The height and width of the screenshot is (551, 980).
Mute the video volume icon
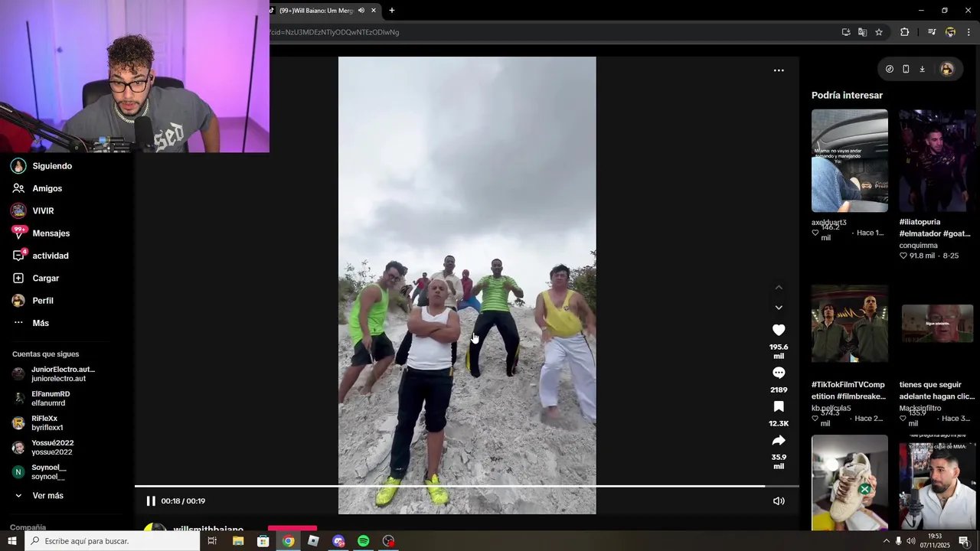pos(779,501)
